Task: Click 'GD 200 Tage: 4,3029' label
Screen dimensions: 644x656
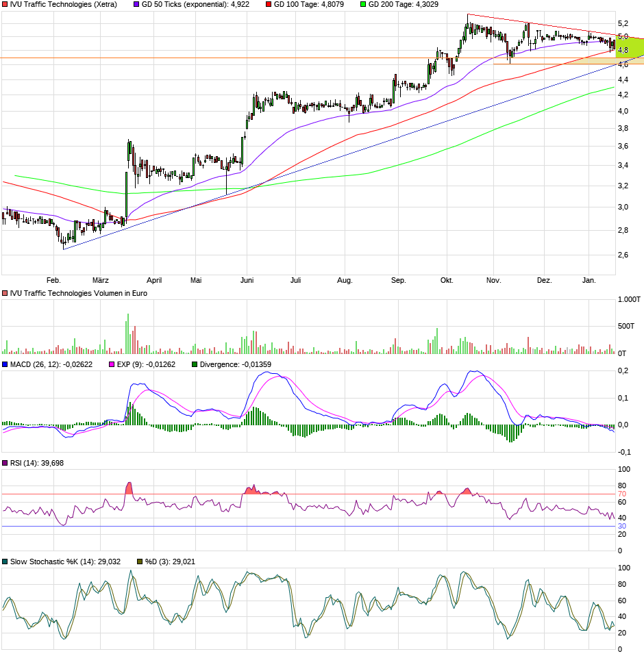Action: [x=404, y=5]
